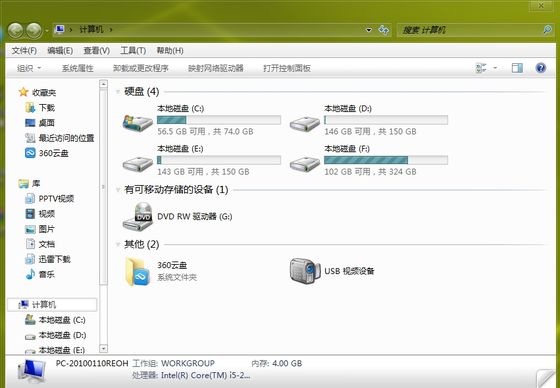This screenshot has height=388, width=560.
Task: Click the C: drive usage bar
Action: point(219,120)
